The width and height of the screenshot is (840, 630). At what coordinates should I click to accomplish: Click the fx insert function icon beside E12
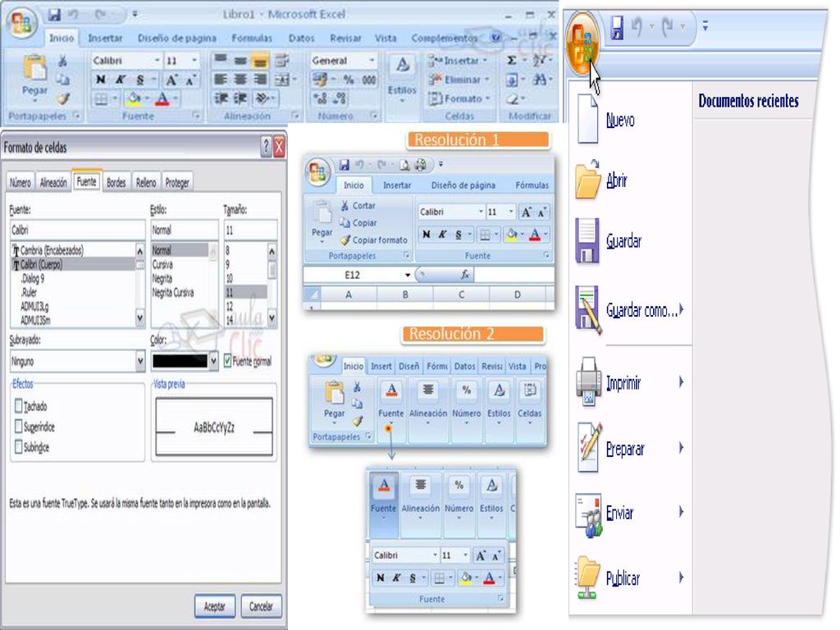pos(465,275)
